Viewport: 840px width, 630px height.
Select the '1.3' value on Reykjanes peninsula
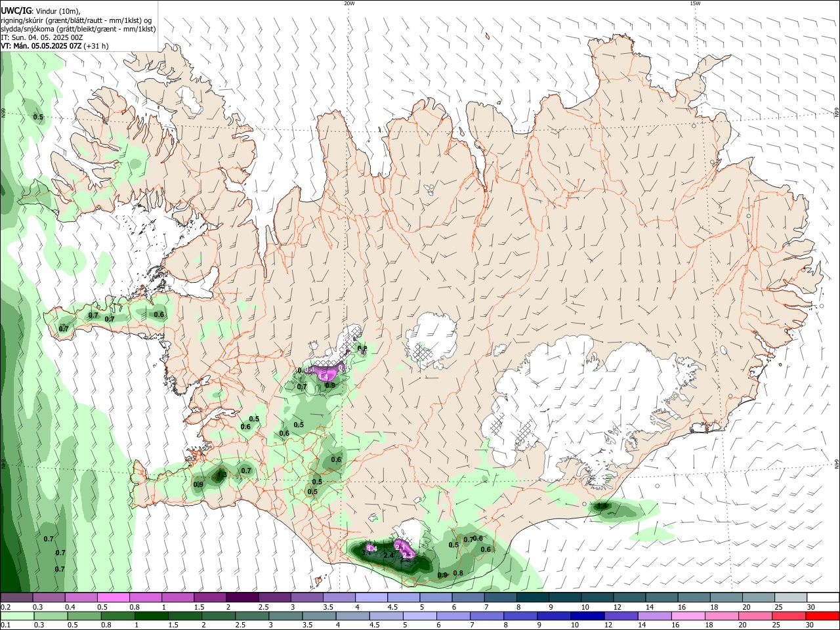click(221, 474)
